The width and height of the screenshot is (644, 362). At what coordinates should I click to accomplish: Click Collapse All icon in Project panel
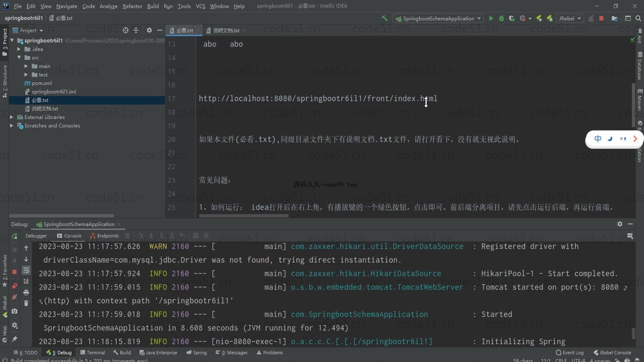tap(136, 30)
